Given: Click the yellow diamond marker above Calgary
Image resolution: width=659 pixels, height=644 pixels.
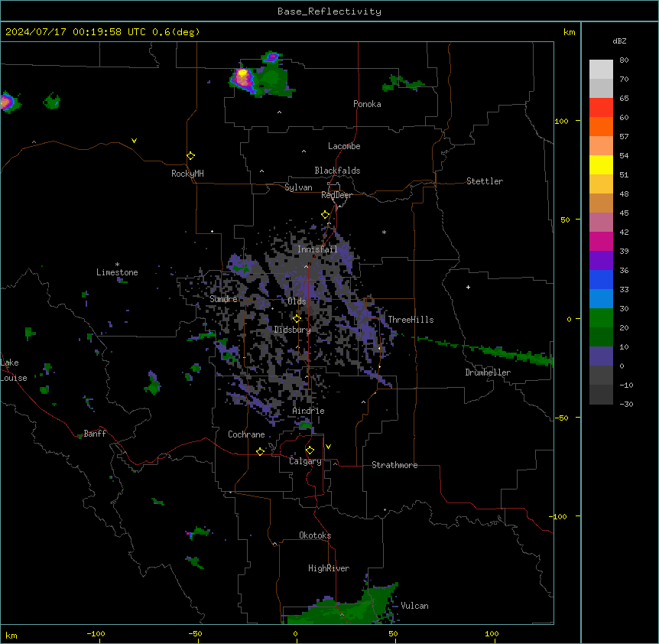Looking at the screenshot, I should coord(310,450).
